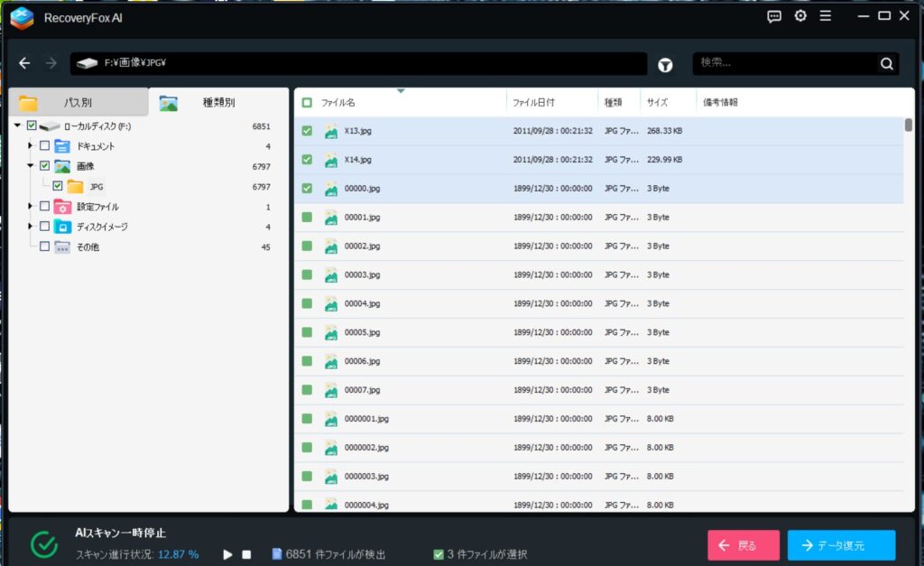Image resolution: width=924 pixels, height=566 pixels.
Task: Expand the ディスクイメージ tree node
Action: pos(31,227)
